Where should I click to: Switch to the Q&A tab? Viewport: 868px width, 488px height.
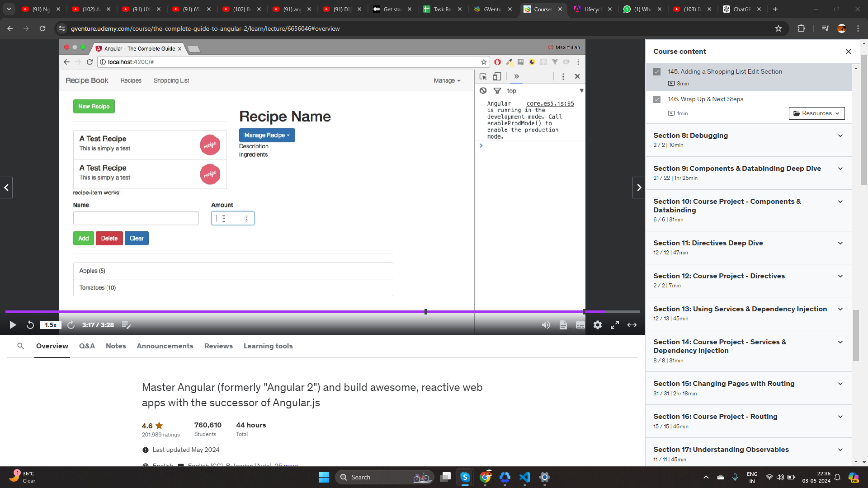pyautogui.click(x=87, y=346)
